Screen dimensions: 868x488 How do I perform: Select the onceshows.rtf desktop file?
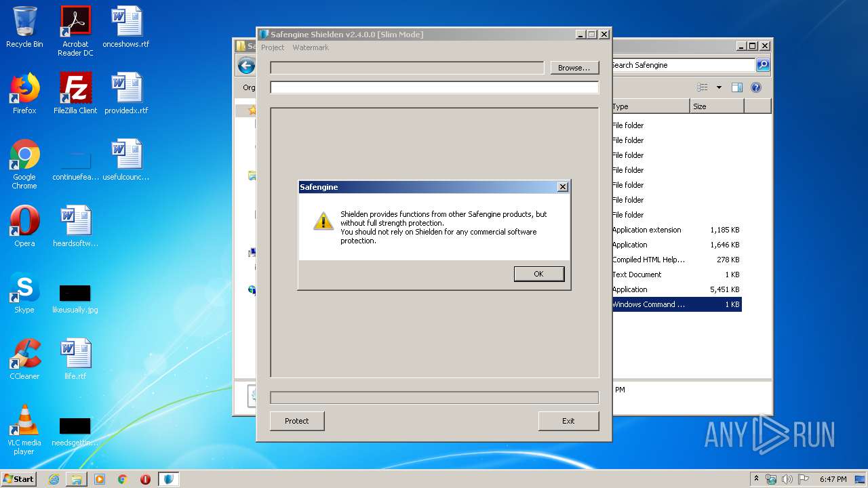126,28
